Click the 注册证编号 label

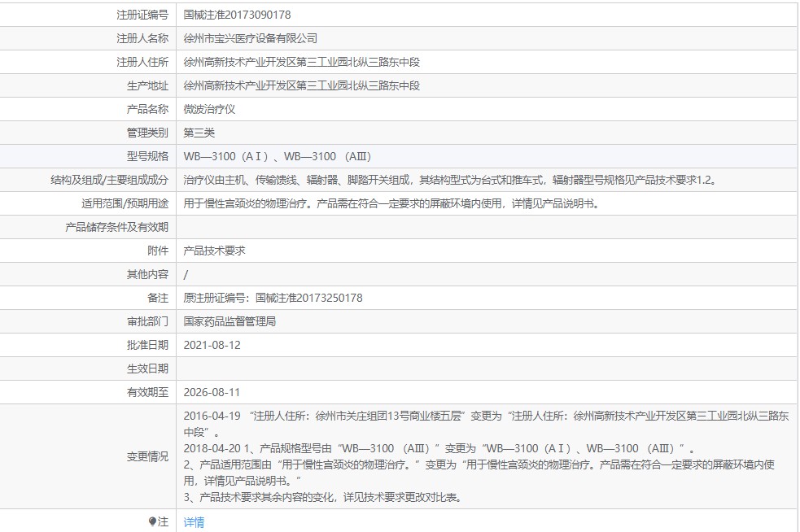point(142,15)
